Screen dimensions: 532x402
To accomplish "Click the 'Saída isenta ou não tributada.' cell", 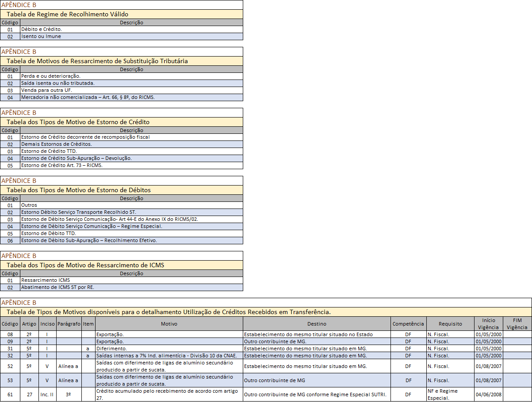I will (132, 83).
